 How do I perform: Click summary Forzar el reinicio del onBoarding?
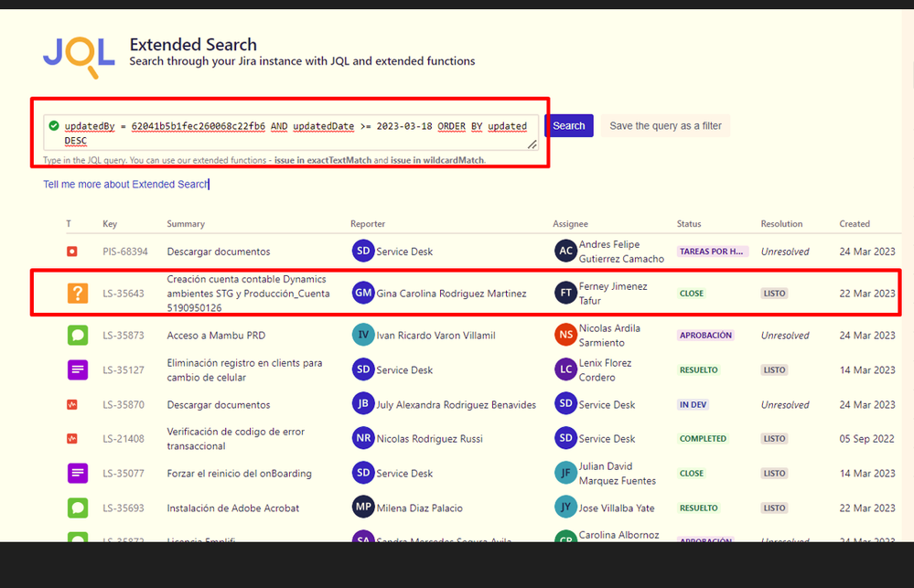[x=239, y=474]
